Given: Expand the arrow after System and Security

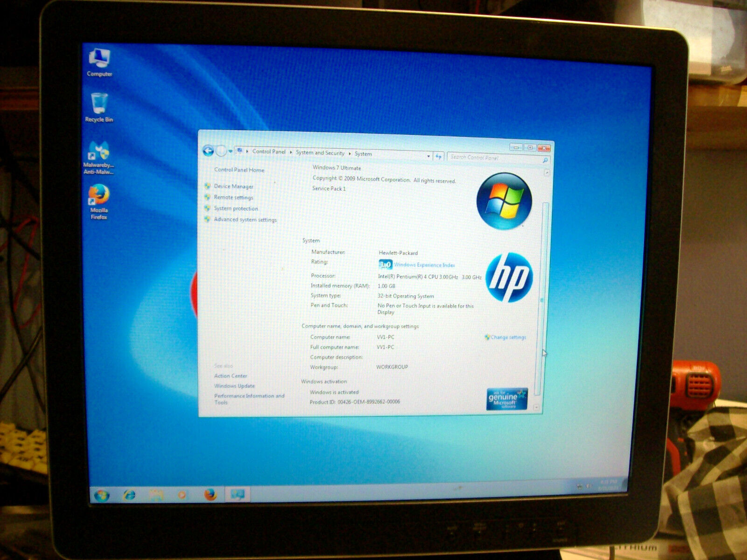Looking at the screenshot, I should click(350, 153).
